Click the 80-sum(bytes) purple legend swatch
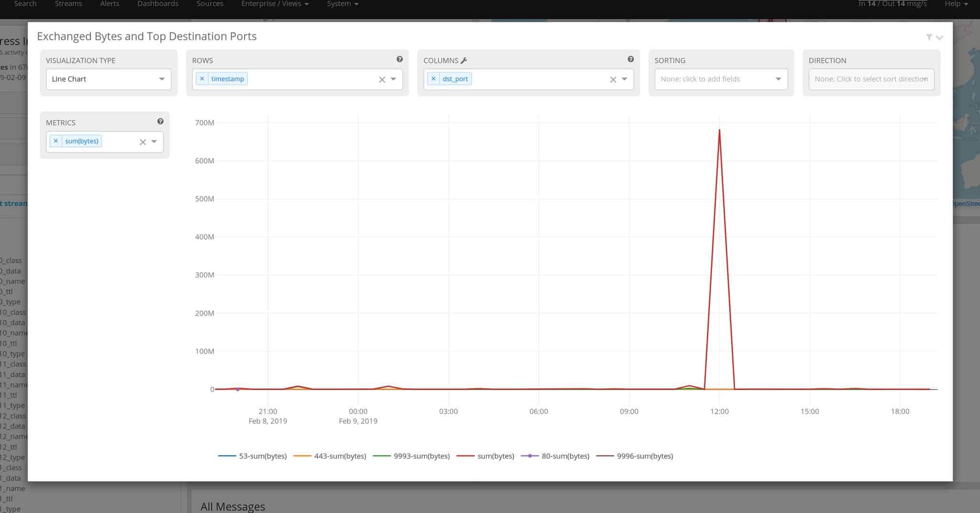 530,456
